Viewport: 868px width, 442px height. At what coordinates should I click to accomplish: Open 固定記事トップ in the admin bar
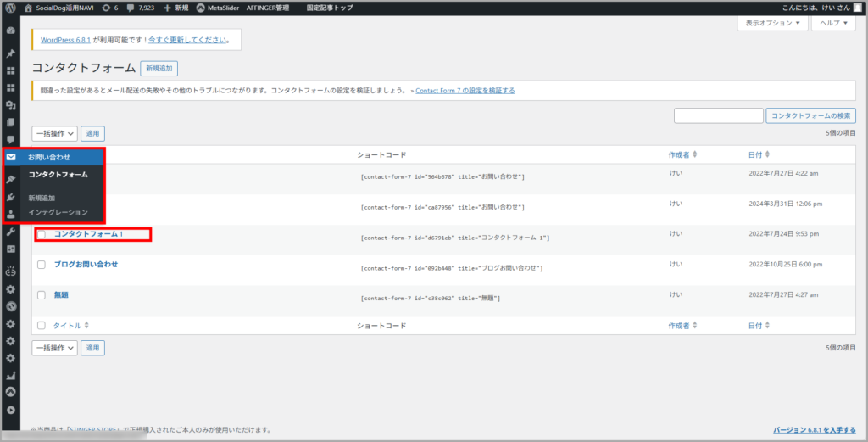(x=330, y=8)
